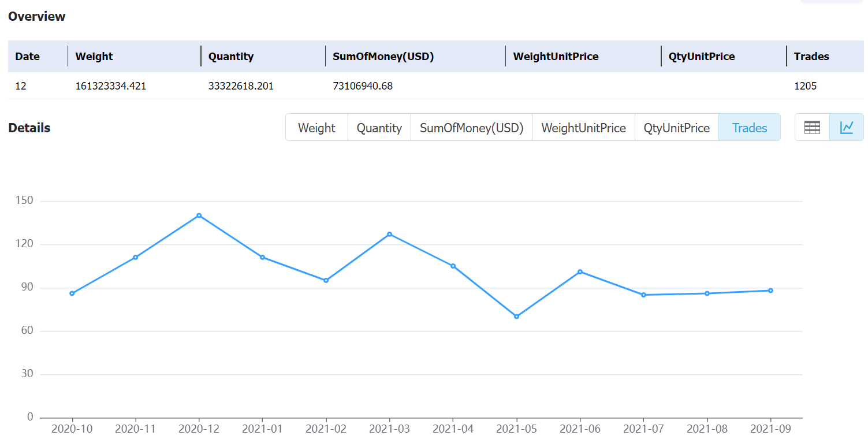Click the WeightUnitPrice column header
The height and width of the screenshot is (439, 868).
(556, 56)
